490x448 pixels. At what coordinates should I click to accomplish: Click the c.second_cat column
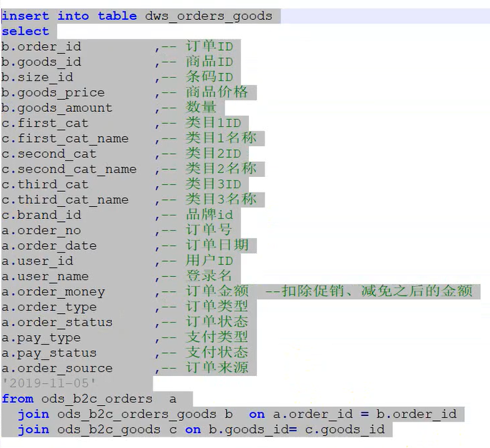(49, 154)
